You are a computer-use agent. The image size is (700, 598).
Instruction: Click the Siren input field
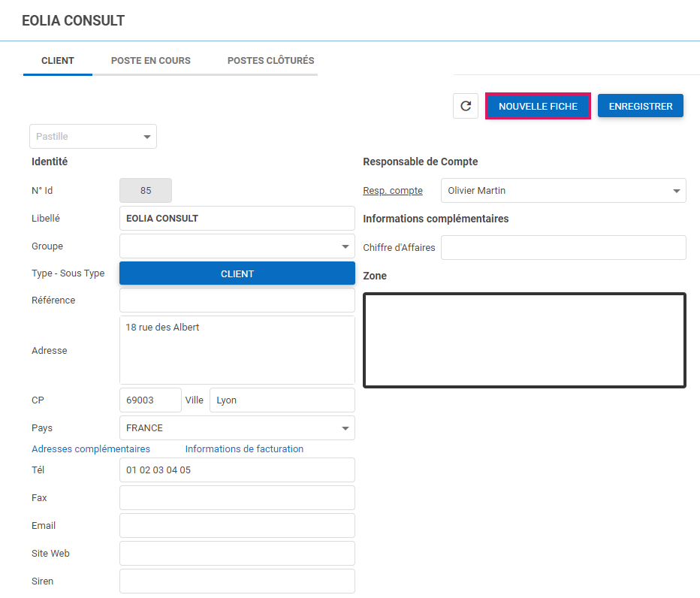click(237, 581)
